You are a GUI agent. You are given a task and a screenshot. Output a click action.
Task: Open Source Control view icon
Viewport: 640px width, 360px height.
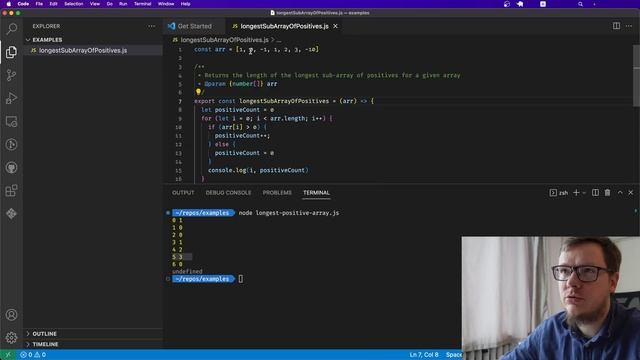[x=11, y=75]
